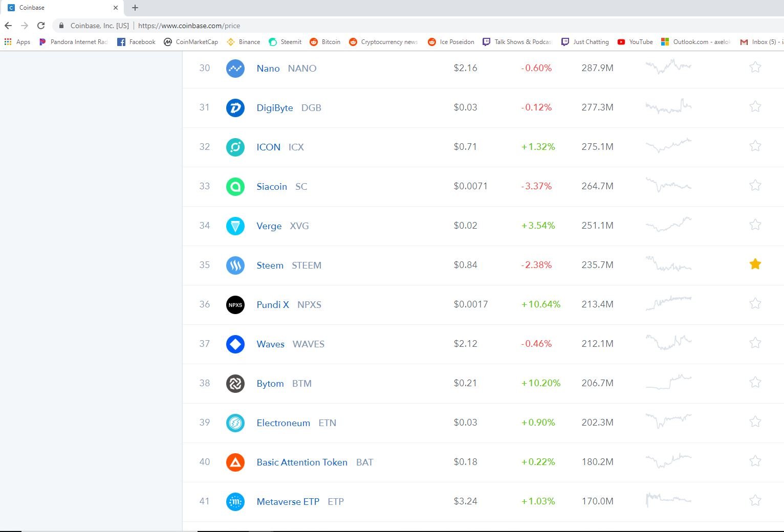Click the +10.64% change value
784x532 pixels.
(541, 304)
